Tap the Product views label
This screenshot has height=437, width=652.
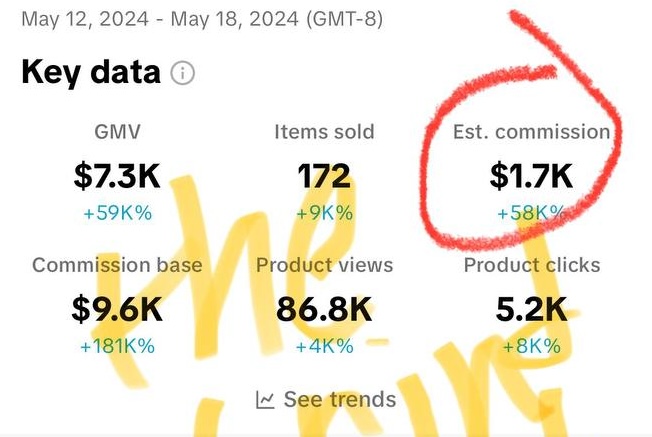324,265
